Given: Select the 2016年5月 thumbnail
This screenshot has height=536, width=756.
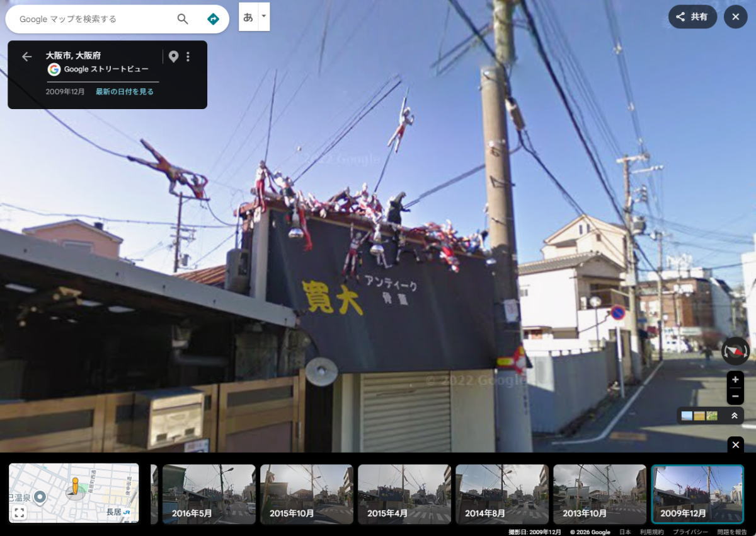Looking at the screenshot, I should tap(209, 494).
